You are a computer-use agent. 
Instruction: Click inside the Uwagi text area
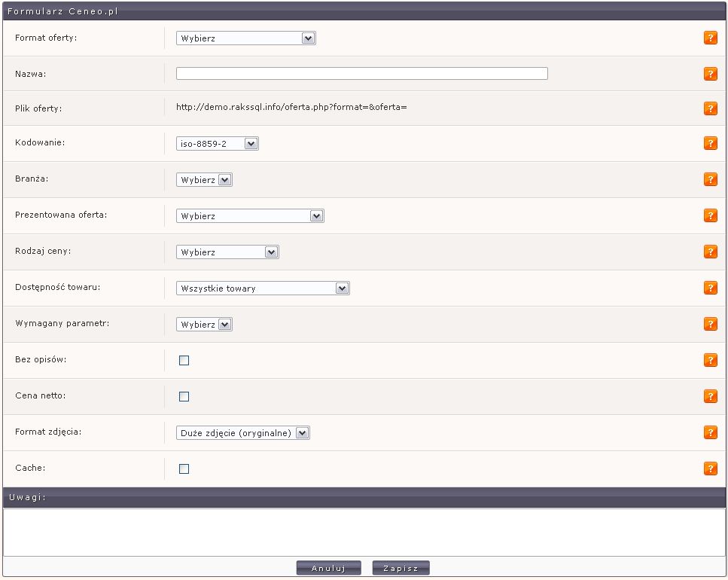(x=364, y=532)
